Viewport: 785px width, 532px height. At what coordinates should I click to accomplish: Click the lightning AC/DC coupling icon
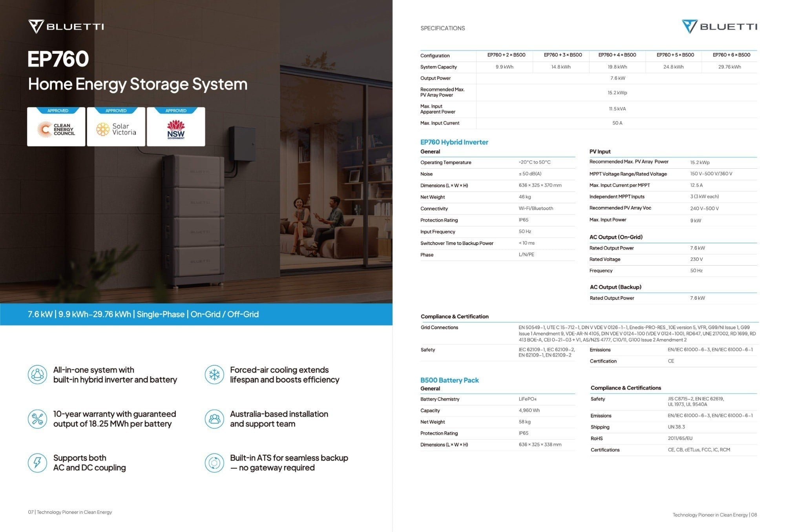[x=37, y=463]
